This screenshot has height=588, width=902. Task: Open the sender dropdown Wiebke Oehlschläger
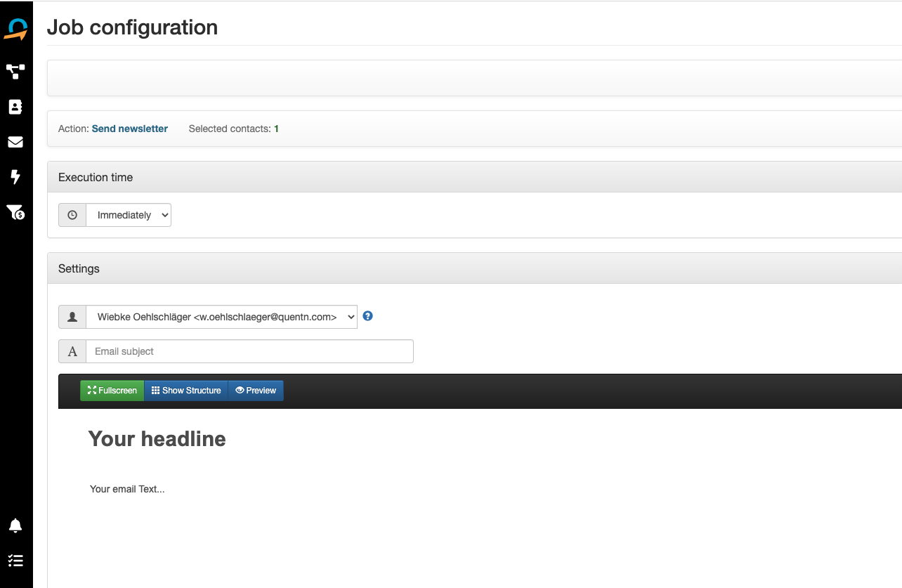click(x=221, y=317)
